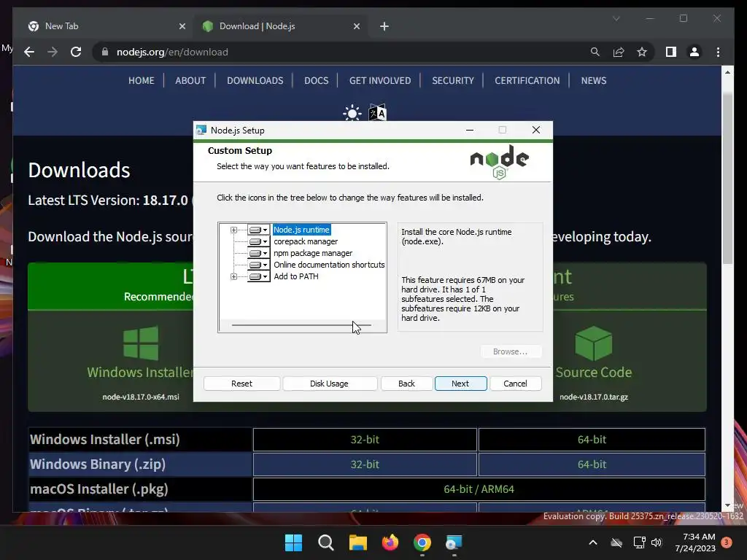Open feature dropdown for Node.js runtime

point(259,230)
